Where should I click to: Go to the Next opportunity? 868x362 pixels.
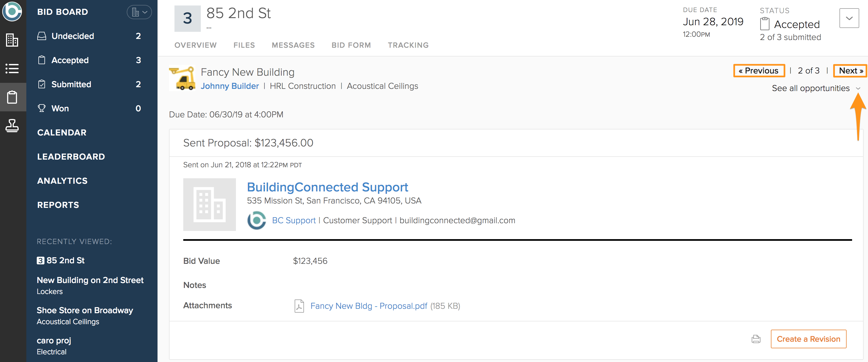click(850, 71)
